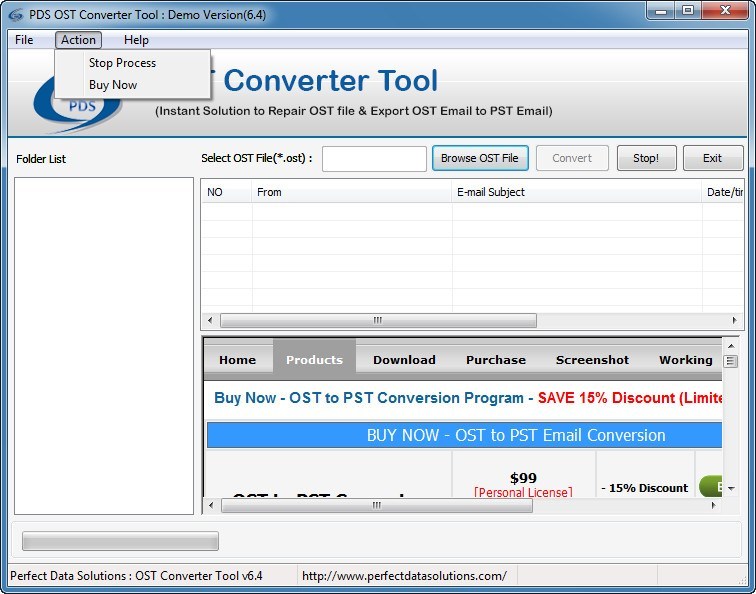This screenshot has width=756, height=594.
Task: Choose Buy Now from Action menu
Action: point(133,85)
